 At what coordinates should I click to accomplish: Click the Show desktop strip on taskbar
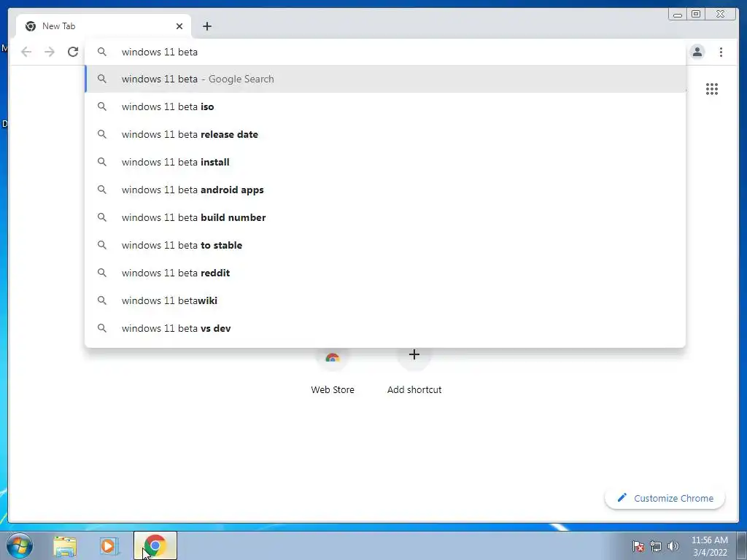(742, 545)
